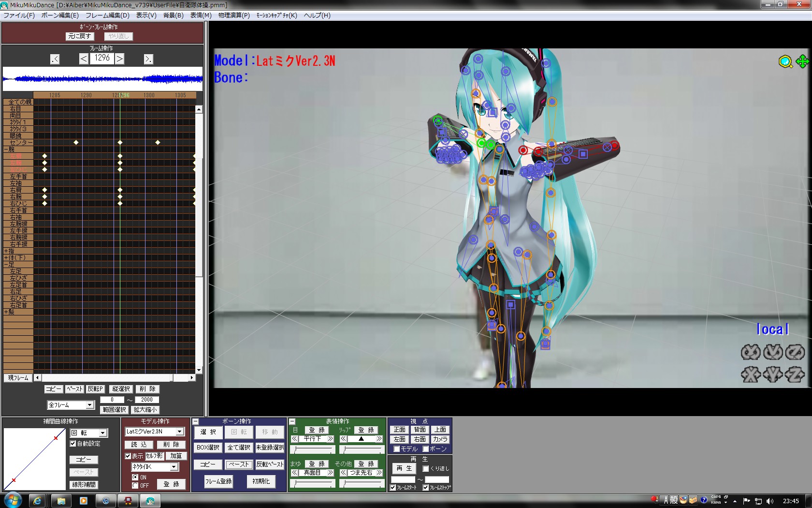Click next brow morph arrow beside 真面目
Screen dimensions: 812x508
(x=331, y=473)
